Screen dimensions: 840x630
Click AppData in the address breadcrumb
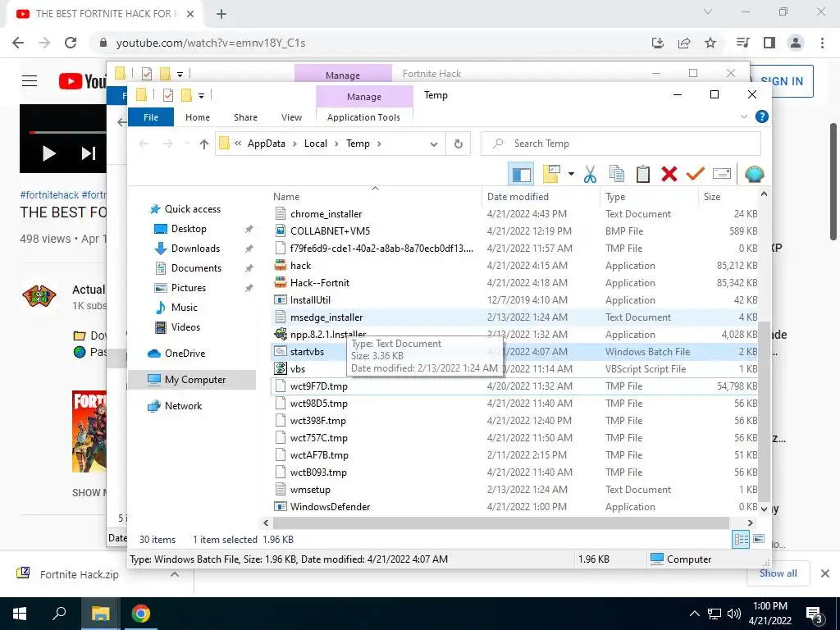(x=267, y=144)
